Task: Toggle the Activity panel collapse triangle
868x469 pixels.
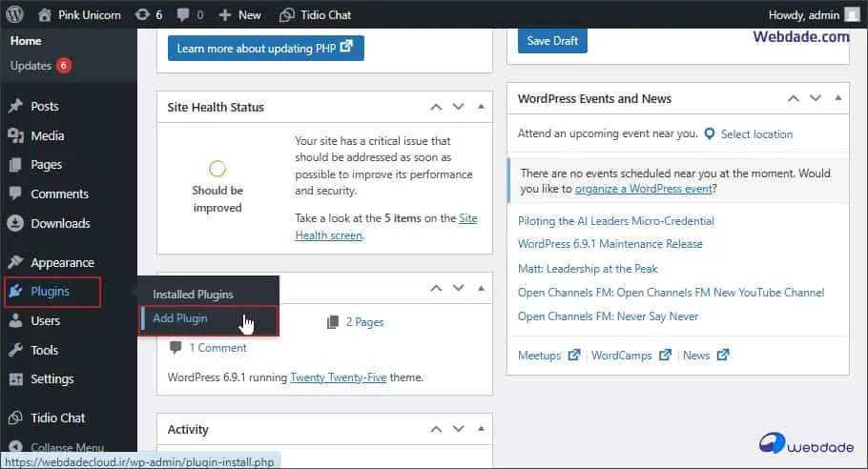Action: point(481,429)
